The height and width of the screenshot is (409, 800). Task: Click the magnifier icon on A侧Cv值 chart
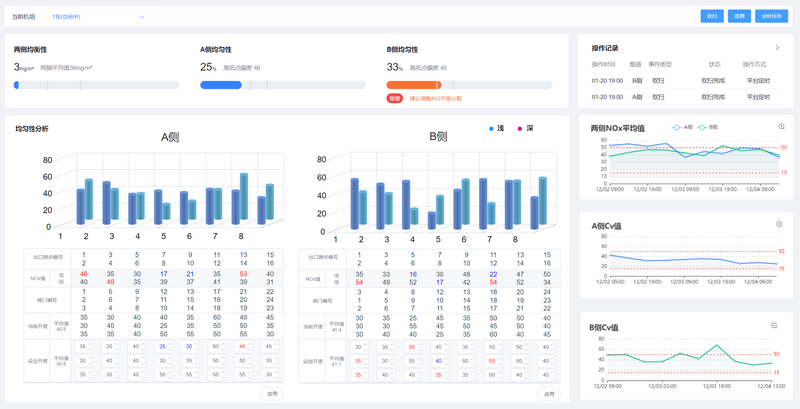click(x=779, y=224)
